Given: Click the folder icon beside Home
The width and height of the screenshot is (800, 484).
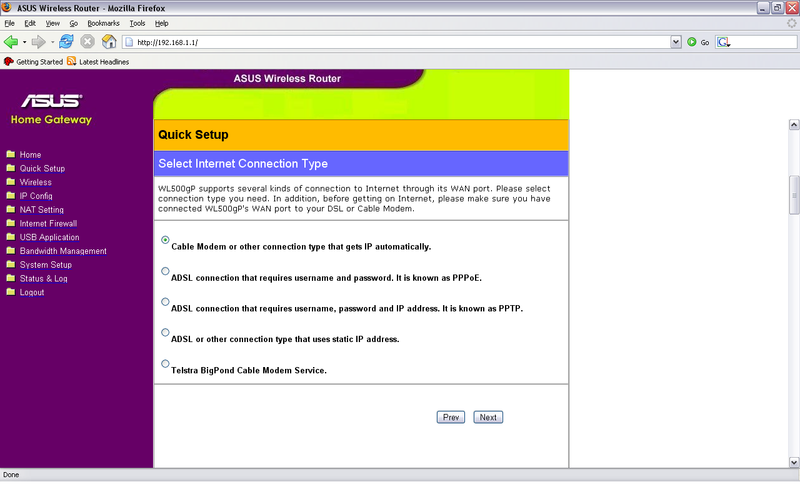Looking at the screenshot, I should click(11, 154).
